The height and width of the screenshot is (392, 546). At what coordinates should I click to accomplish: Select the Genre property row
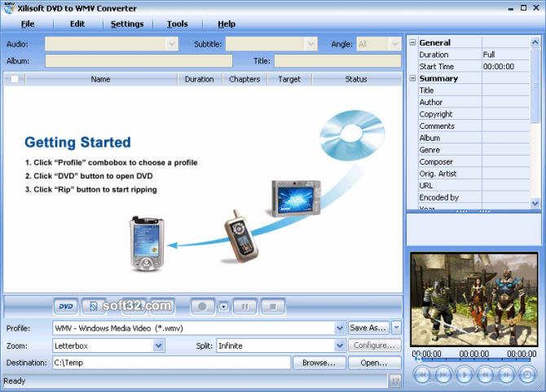coord(473,150)
